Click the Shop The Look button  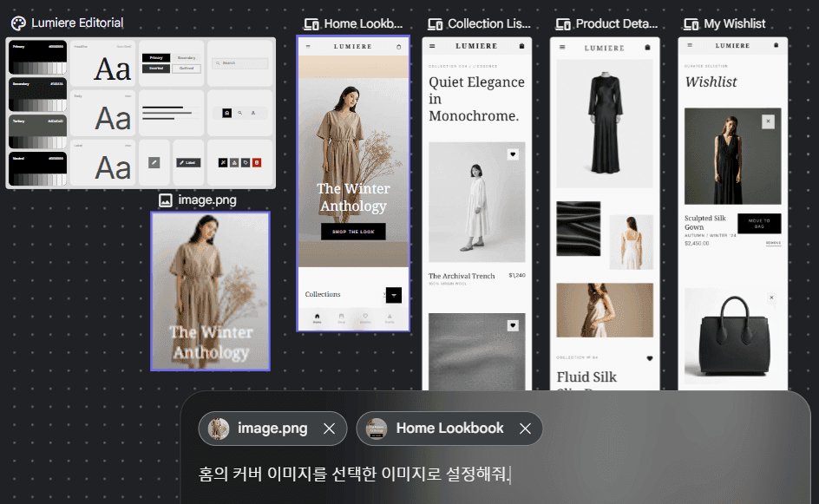coord(353,232)
